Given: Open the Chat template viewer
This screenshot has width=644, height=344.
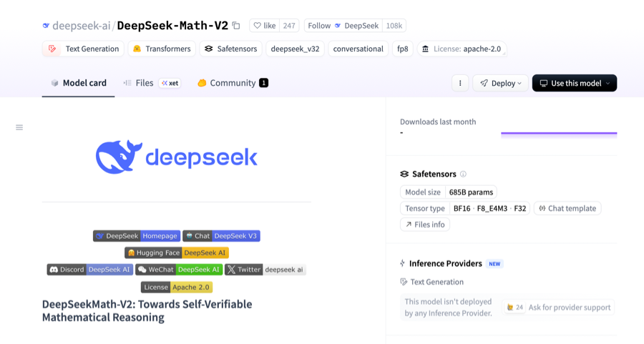Looking at the screenshot, I should point(567,208).
